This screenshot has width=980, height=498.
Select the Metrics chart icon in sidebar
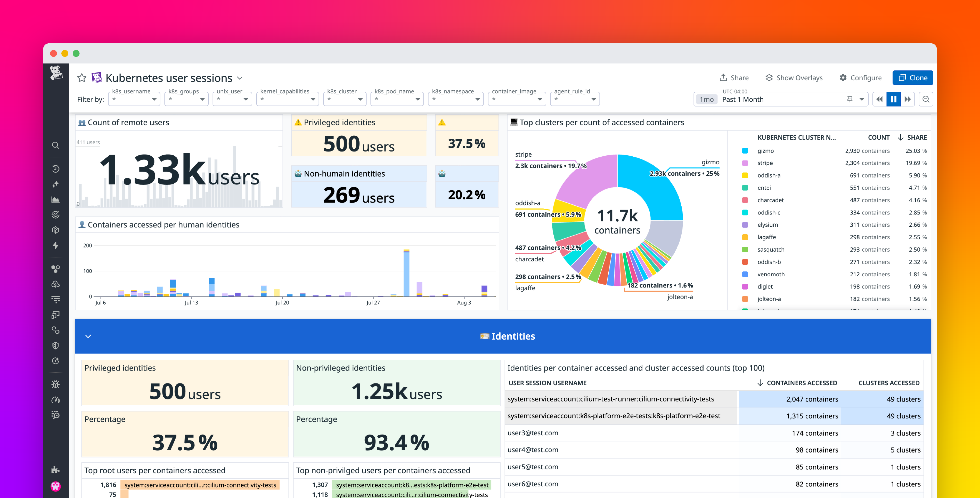[x=55, y=199]
